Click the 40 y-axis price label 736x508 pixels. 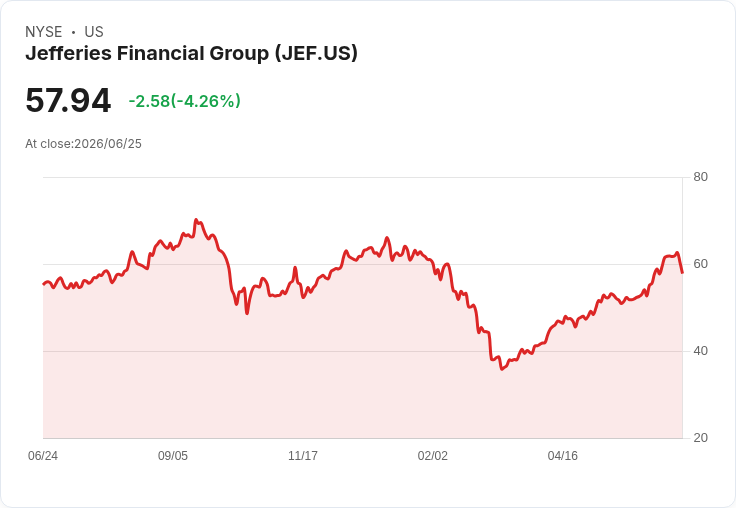700,351
